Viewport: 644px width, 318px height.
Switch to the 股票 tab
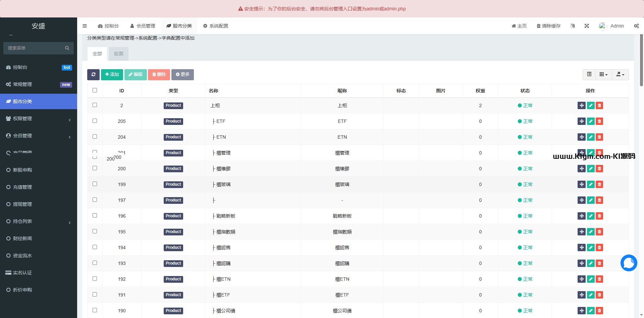point(118,54)
